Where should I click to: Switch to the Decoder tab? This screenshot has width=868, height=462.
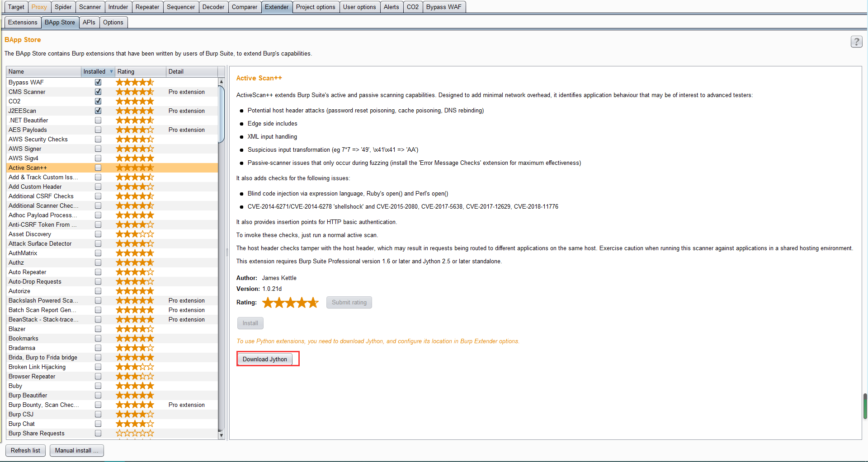pos(213,7)
